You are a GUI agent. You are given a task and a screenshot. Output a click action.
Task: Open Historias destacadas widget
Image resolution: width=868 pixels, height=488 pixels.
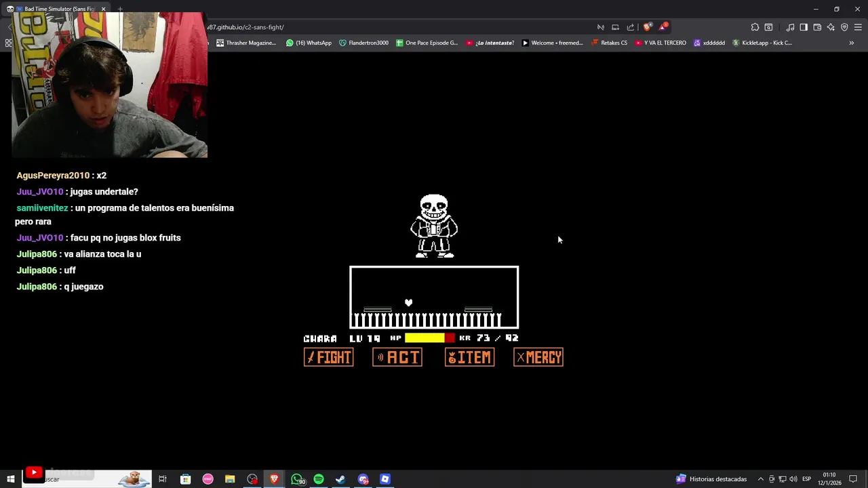pos(711,479)
